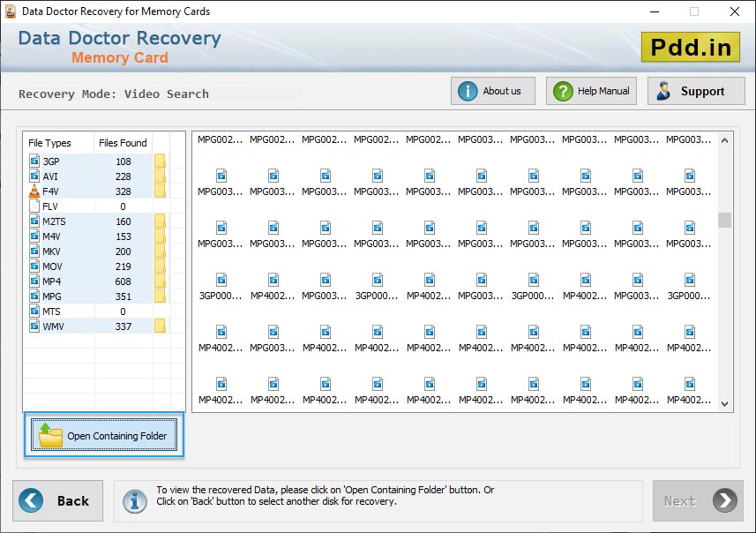Click the File Types column header

point(49,143)
